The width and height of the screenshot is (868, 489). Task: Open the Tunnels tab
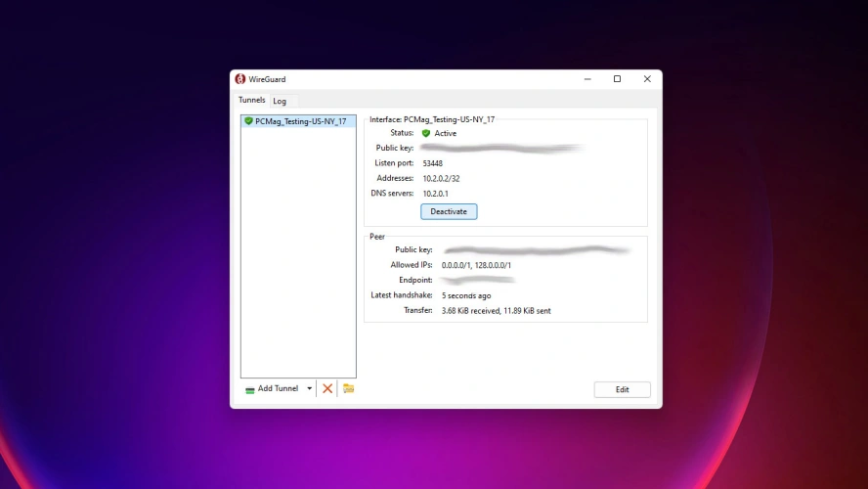[x=251, y=100]
